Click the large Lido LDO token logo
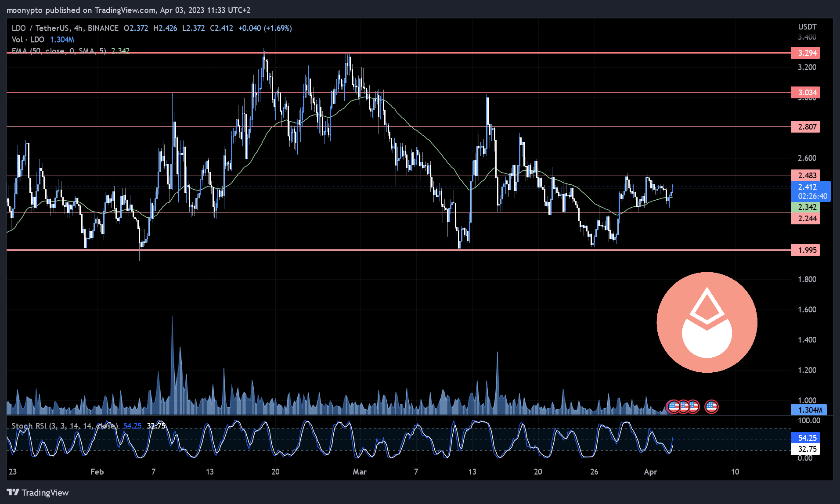This screenshot has height=504, width=840. coord(707,322)
